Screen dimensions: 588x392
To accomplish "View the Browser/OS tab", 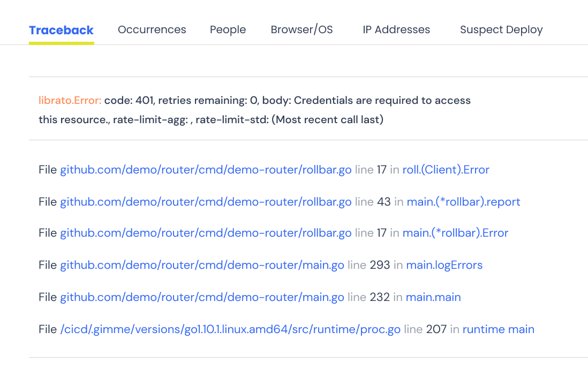I will point(301,29).
